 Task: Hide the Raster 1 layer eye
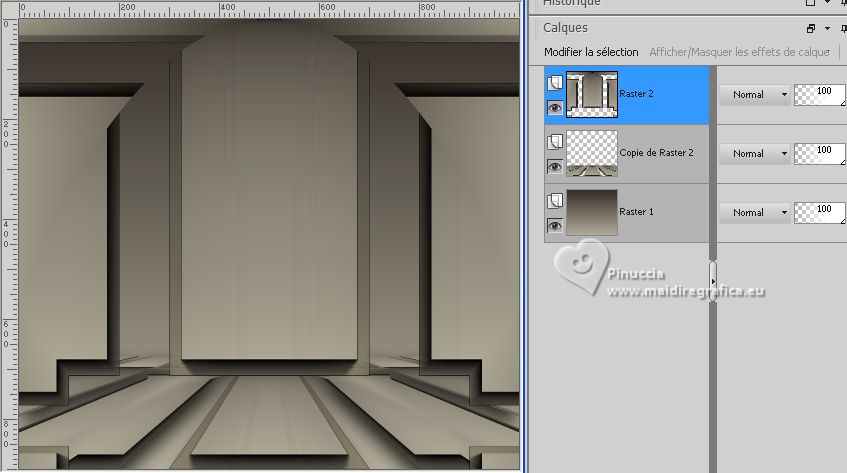click(555, 226)
